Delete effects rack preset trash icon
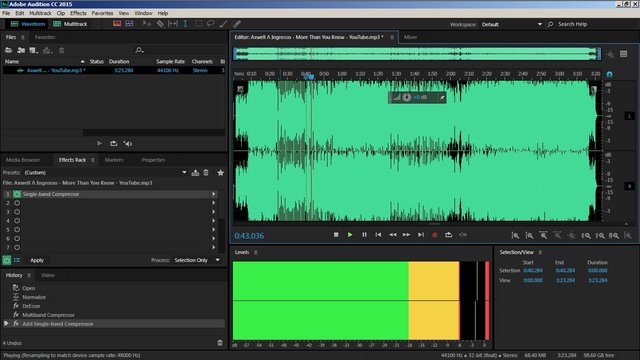Screen dimensions: 640x360 tap(206, 173)
